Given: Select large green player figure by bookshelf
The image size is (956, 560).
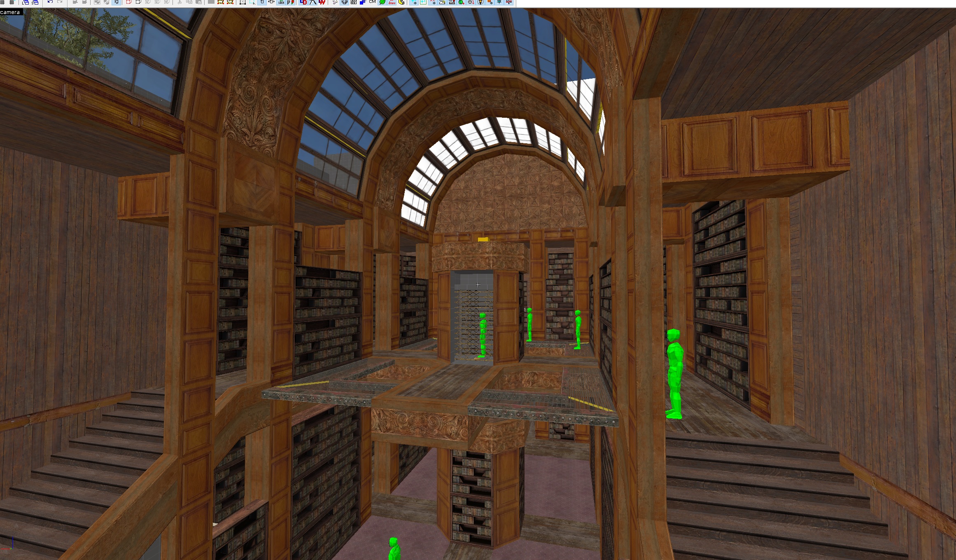Looking at the screenshot, I should tap(674, 374).
